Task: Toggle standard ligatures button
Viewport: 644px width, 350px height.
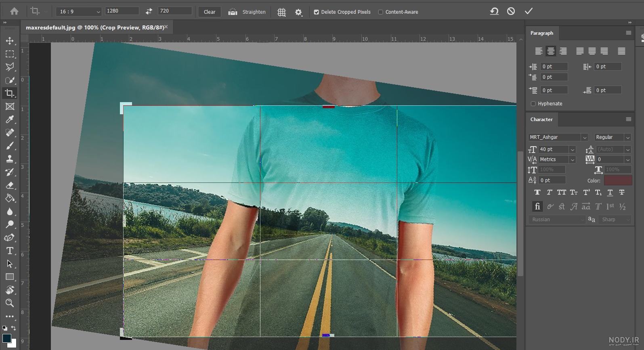Action: point(537,207)
